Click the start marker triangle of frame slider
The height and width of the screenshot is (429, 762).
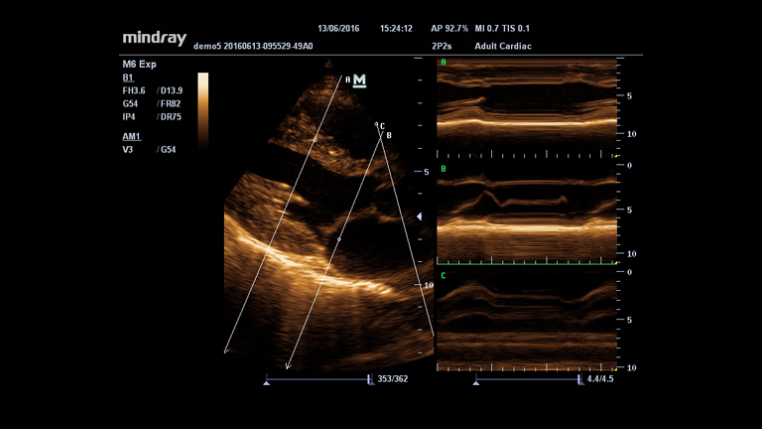(x=266, y=381)
